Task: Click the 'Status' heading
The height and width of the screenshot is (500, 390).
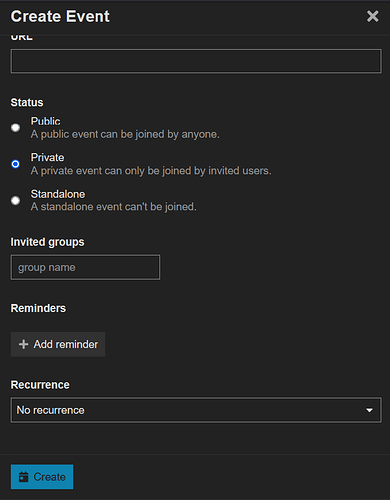Action: 27,102
